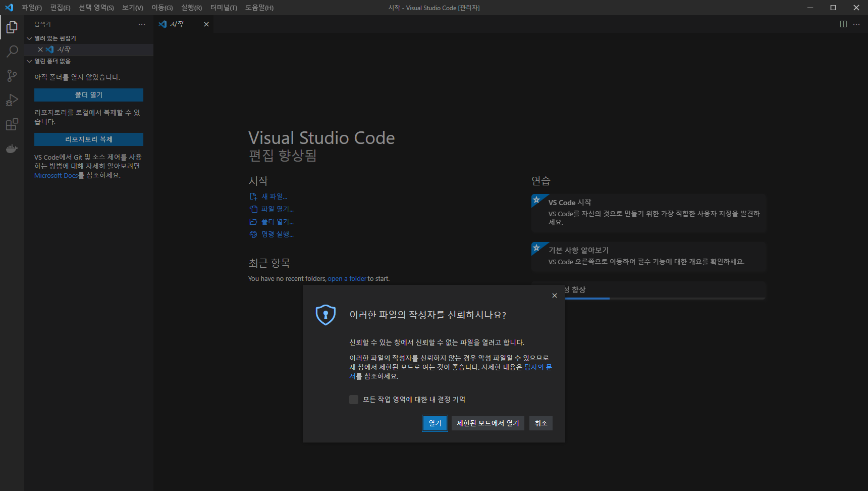Open the Search view icon

pyautogui.click(x=12, y=52)
